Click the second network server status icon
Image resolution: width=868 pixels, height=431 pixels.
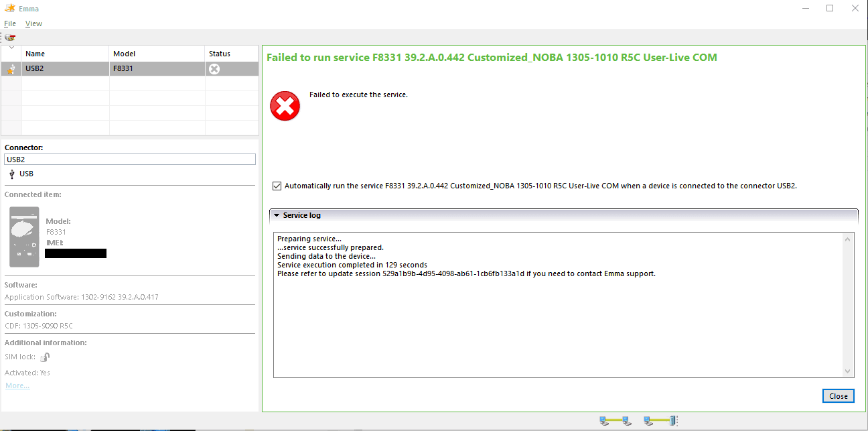coord(660,421)
